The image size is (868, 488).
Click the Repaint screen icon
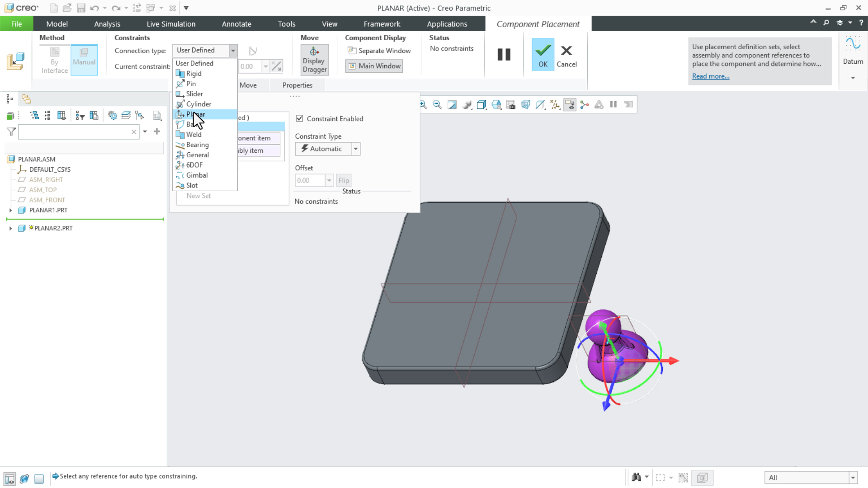tap(452, 105)
